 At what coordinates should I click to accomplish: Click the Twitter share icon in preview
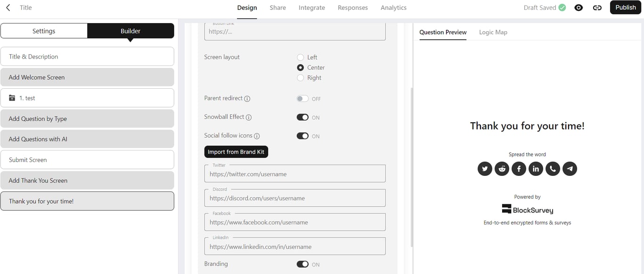coord(485,168)
